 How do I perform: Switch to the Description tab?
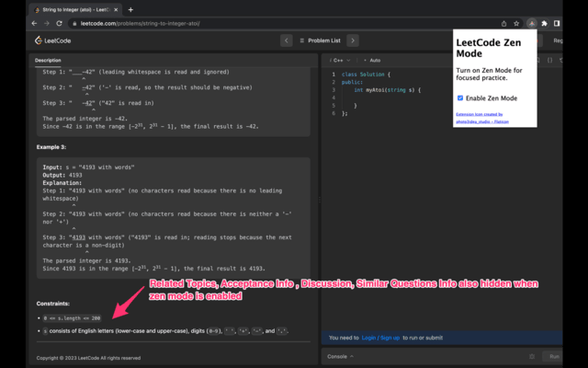click(48, 60)
